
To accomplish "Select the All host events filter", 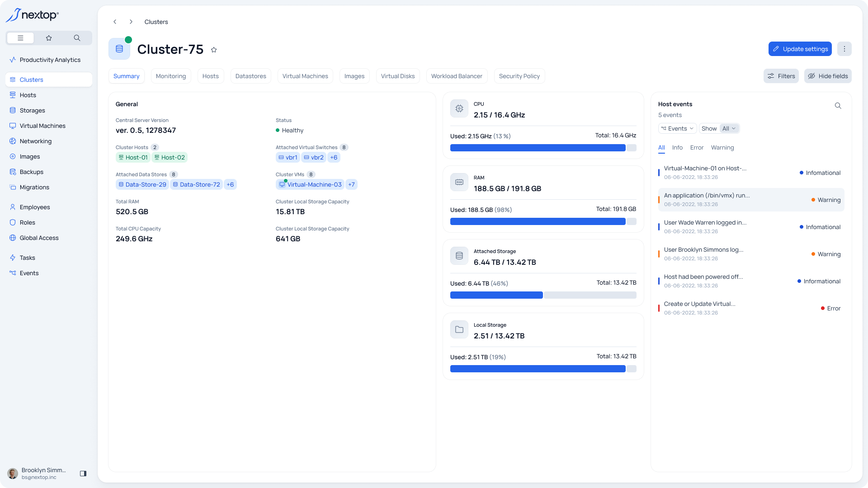I will [x=661, y=148].
